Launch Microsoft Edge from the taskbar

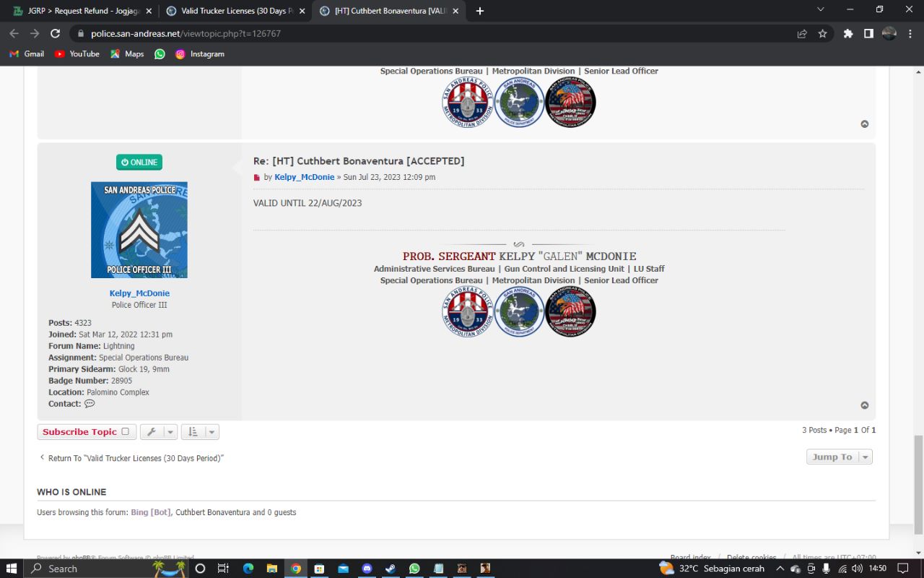[248, 569]
